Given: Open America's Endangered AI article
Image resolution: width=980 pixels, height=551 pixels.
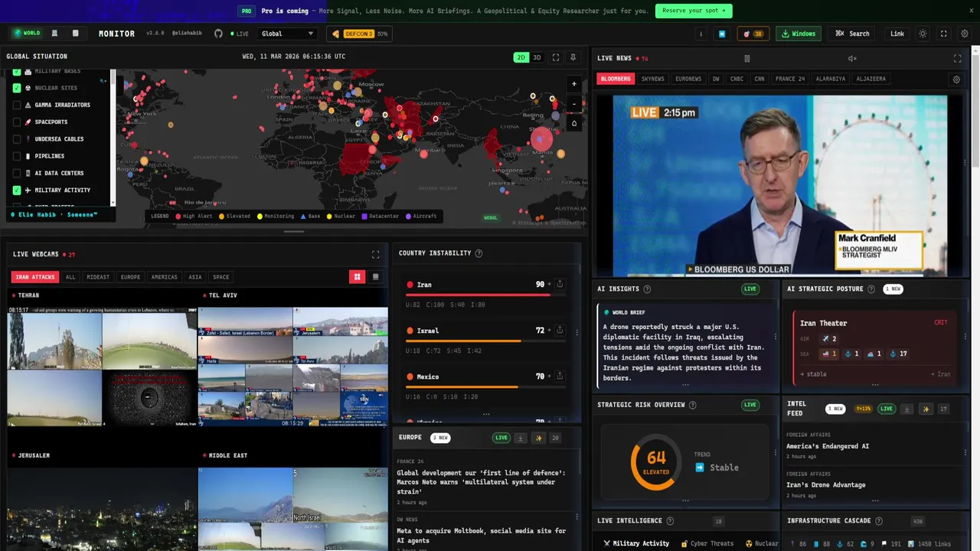Looking at the screenshot, I should pyautogui.click(x=828, y=446).
